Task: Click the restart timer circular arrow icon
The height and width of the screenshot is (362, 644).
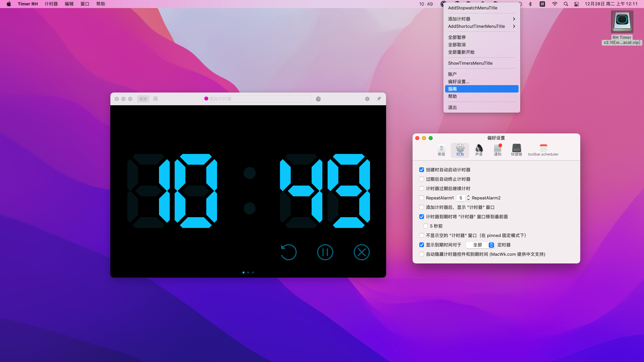Action: [x=288, y=252]
